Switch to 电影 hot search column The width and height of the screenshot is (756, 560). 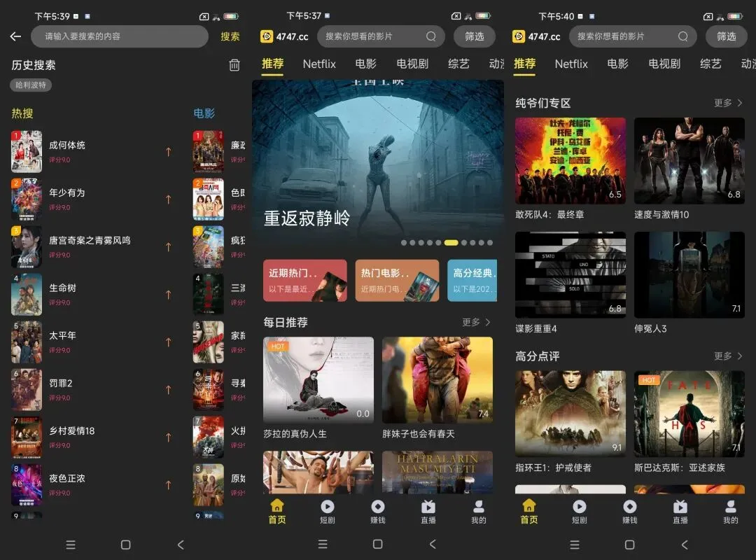click(204, 113)
